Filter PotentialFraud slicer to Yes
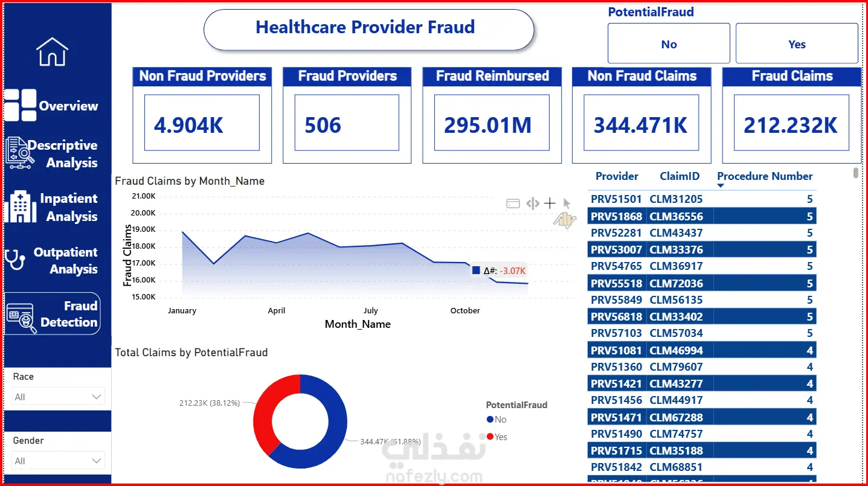The height and width of the screenshot is (486, 868). point(797,43)
